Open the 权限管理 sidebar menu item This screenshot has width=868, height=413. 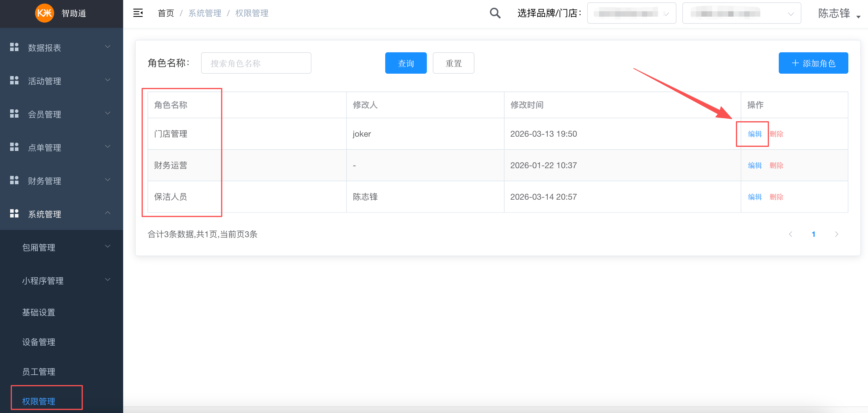[x=38, y=401]
